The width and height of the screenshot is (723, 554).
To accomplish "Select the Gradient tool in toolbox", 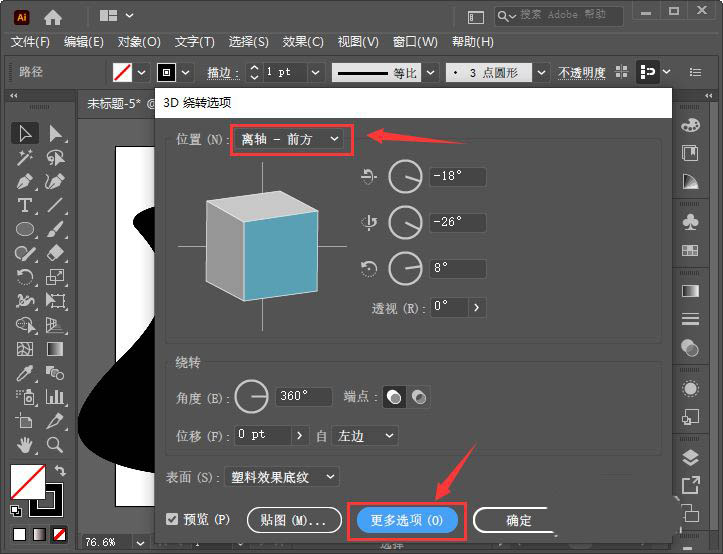I will (x=55, y=349).
